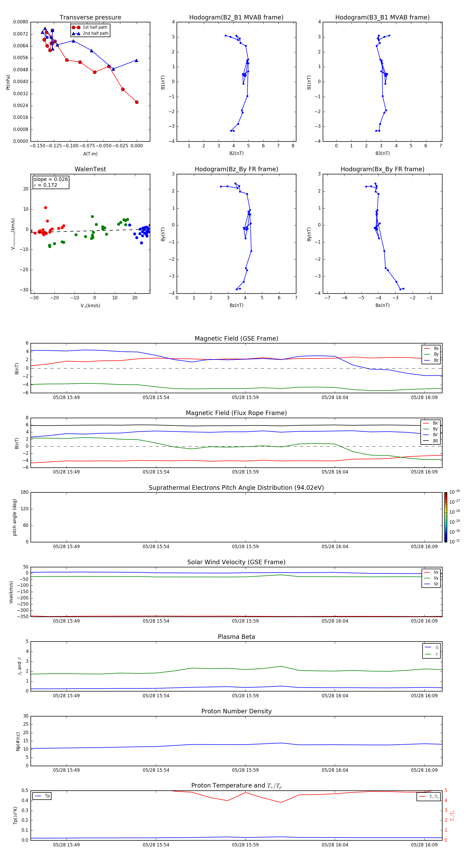The image size is (473, 868).
Task: Click the 'B2(nT)' x-axis label
Action: pyautogui.click(x=236, y=153)
